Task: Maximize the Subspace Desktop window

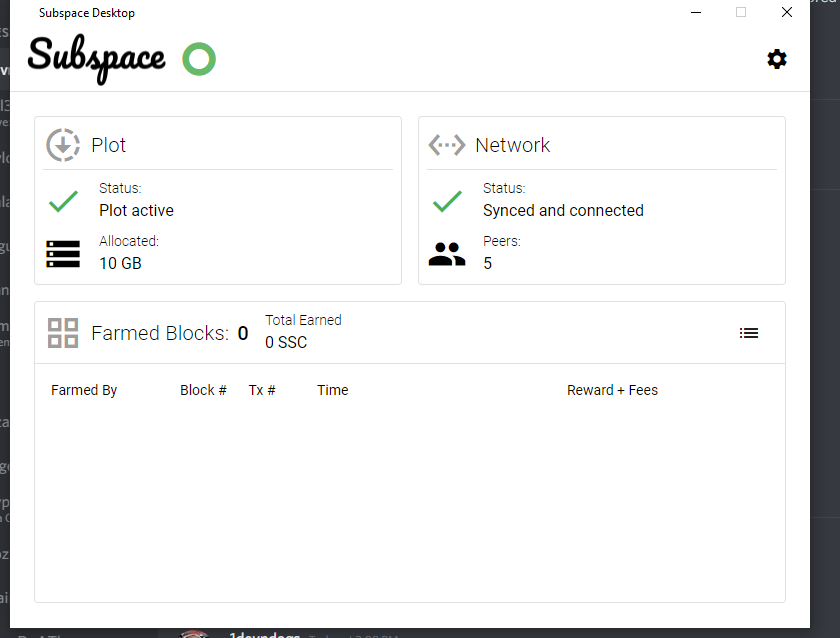Action: [740, 12]
